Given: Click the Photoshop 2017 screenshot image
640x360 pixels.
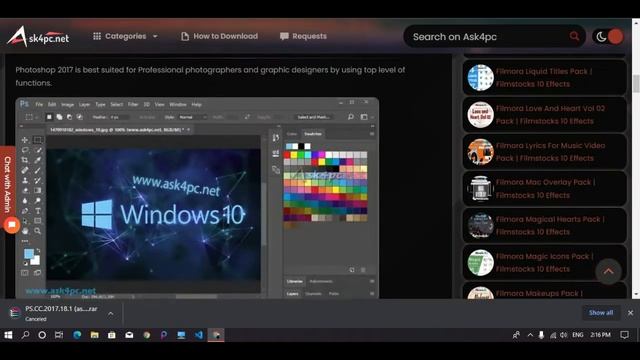Looking at the screenshot, I should coord(197,198).
